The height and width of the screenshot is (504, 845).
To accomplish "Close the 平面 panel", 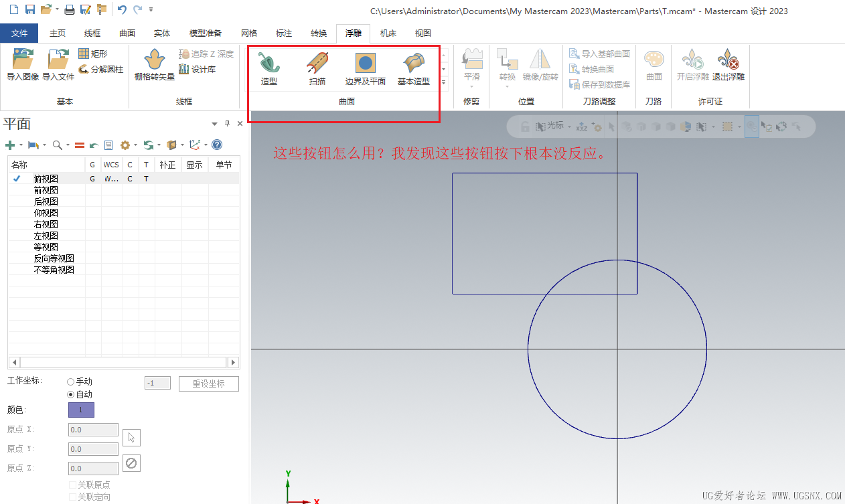I will point(240,124).
